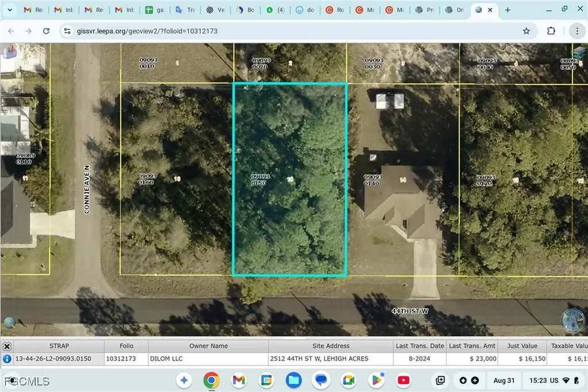The height and width of the screenshot is (392, 588).
Task: Open Chrome's three-dot menu
Action: (577, 30)
